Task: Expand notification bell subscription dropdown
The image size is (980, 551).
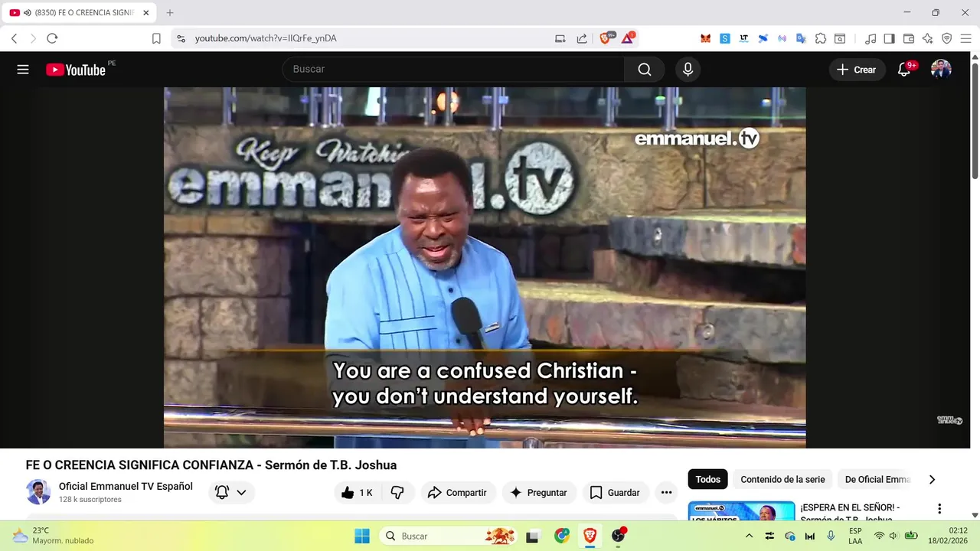Action: tap(231, 493)
